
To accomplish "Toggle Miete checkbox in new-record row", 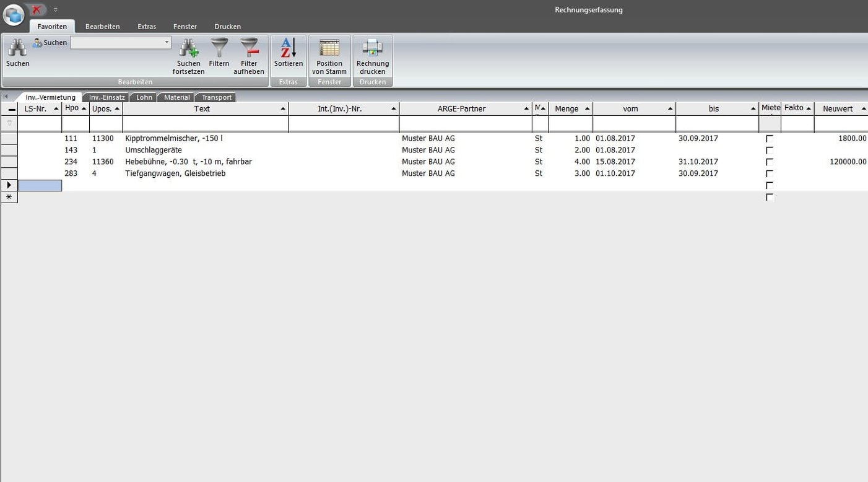I will point(770,198).
